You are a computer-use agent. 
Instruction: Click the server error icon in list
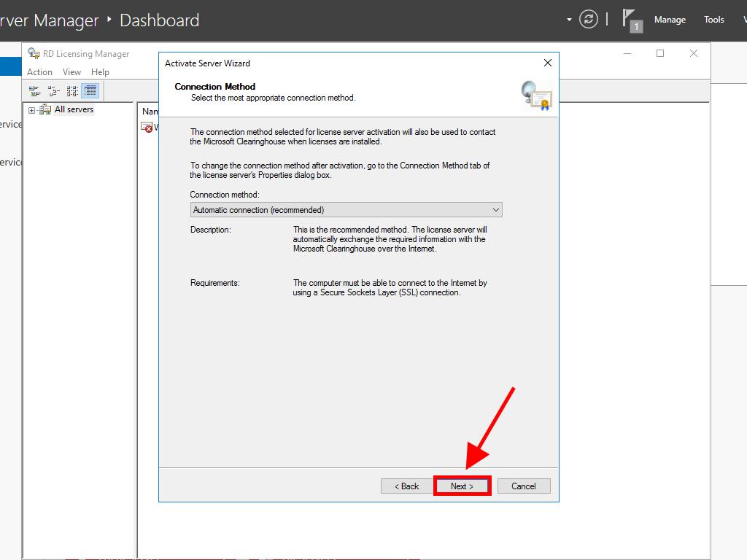147,127
